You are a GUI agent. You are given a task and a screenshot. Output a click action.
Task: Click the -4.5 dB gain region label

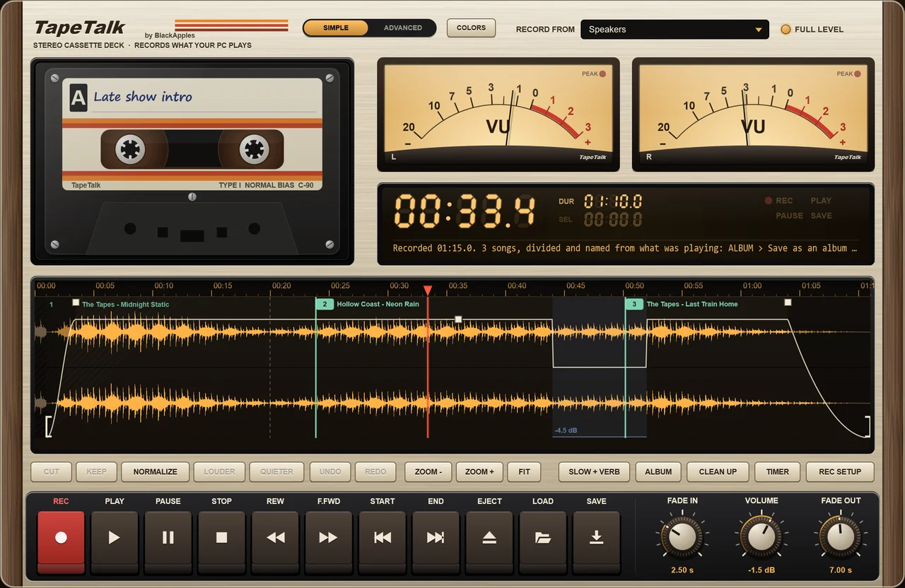(566, 430)
